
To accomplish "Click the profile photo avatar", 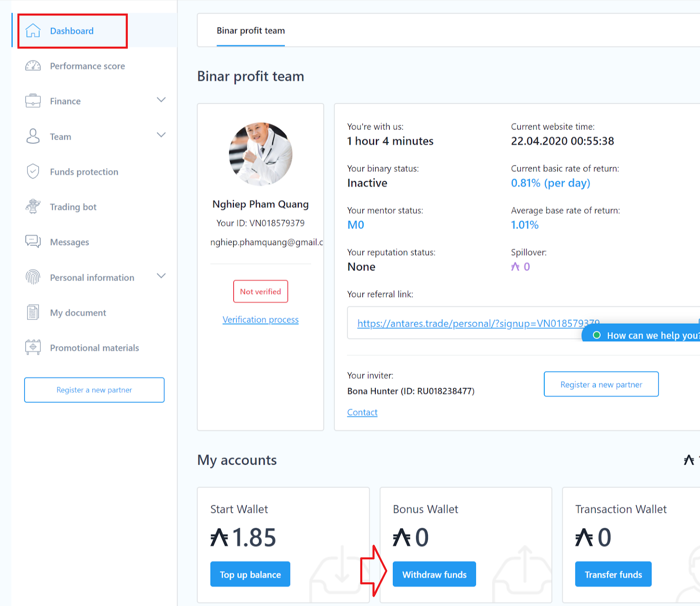I will click(261, 154).
